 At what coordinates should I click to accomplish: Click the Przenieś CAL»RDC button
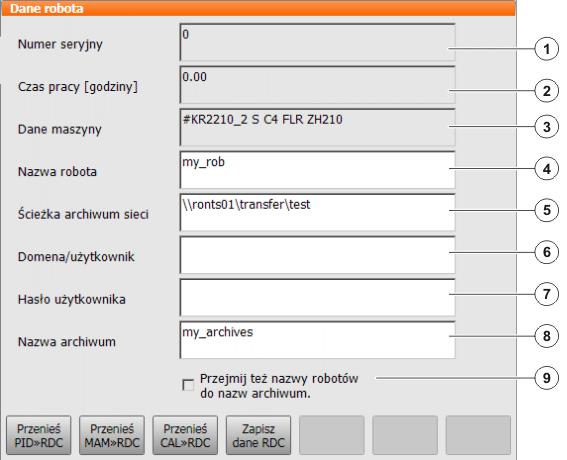[x=185, y=435]
